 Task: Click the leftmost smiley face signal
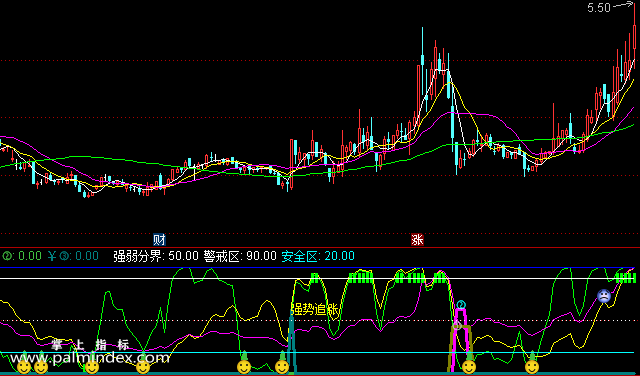24,367
